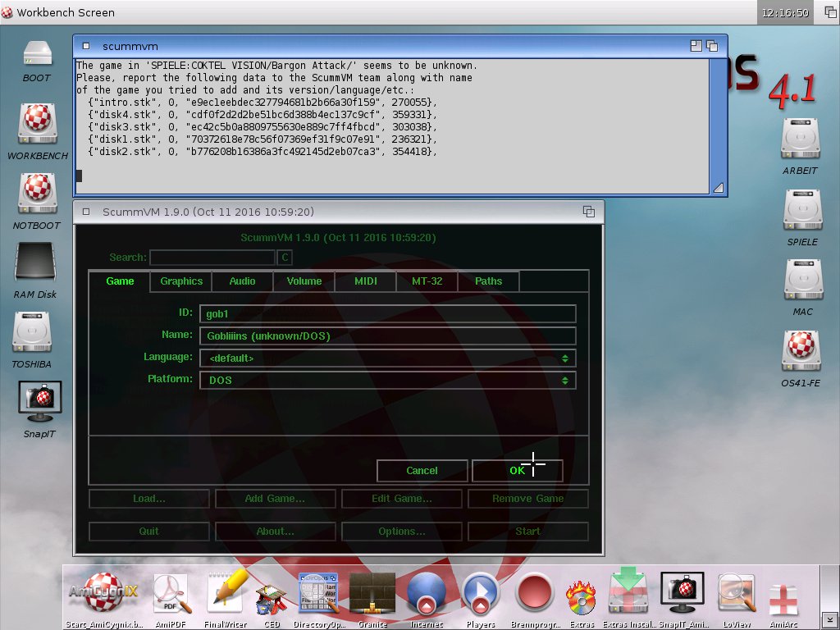This screenshot has width=840, height=630.
Task: Launch SnapIT_Ami from the dock
Action: pyautogui.click(x=682, y=592)
